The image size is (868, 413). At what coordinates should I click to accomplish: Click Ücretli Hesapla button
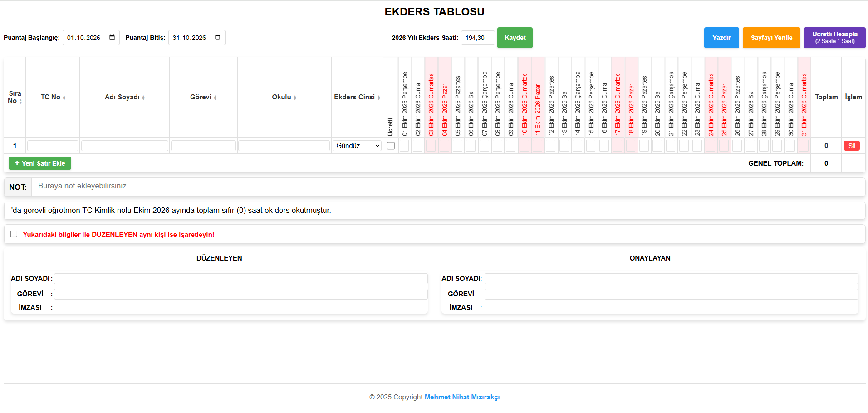click(x=835, y=38)
